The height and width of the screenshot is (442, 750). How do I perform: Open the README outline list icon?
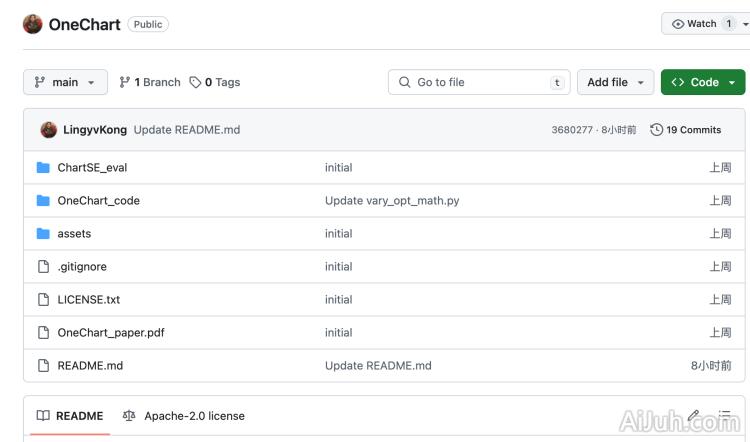[x=724, y=416]
